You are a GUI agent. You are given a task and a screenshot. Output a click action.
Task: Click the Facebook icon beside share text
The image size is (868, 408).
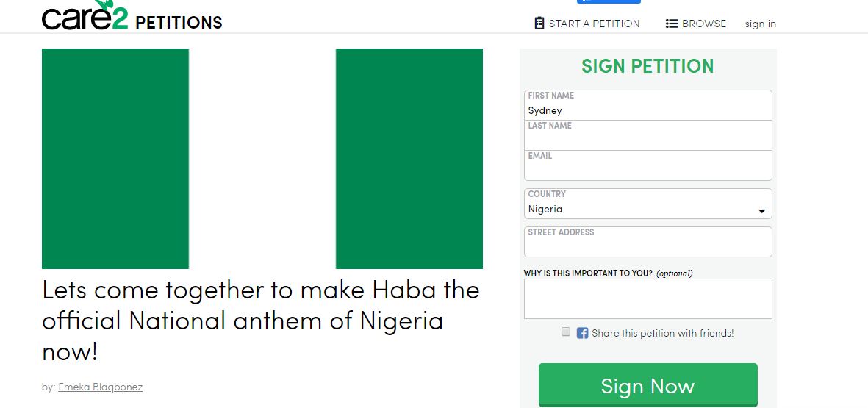pyautogui.click(x=582, y=333)
